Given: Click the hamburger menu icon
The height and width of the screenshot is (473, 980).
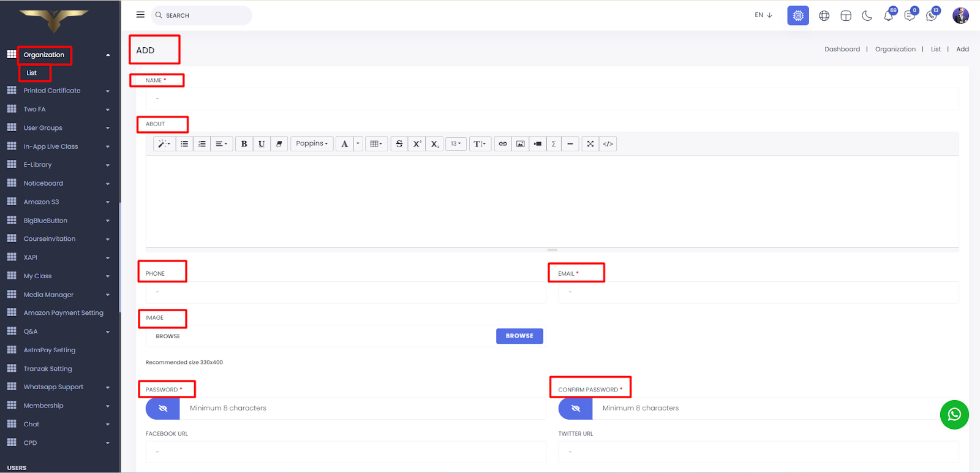Looking at the screenshot, I should pos(140,15).
